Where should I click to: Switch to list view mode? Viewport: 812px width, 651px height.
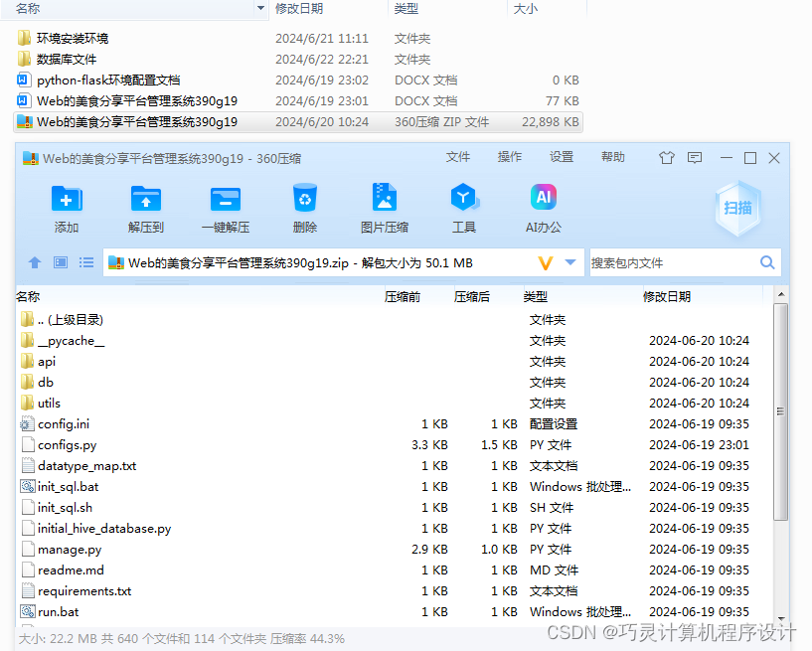point(85,260)
